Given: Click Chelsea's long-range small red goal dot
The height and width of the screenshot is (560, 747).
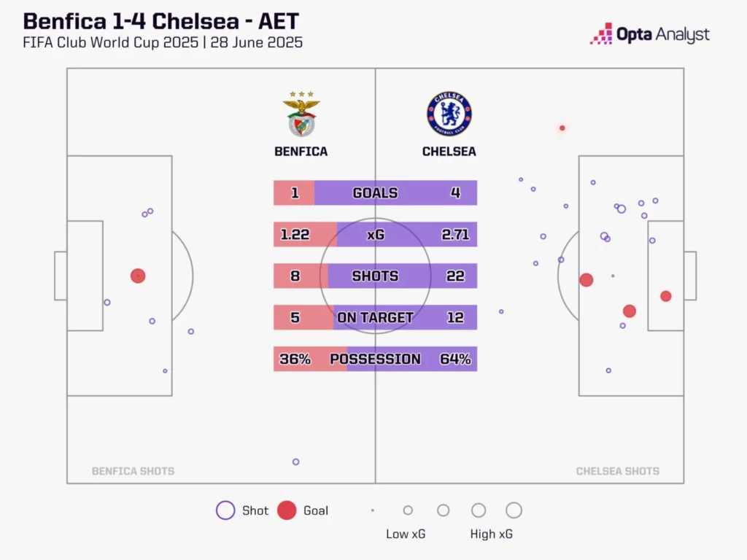Looking at the screenshot, I should tap(562, 128).
